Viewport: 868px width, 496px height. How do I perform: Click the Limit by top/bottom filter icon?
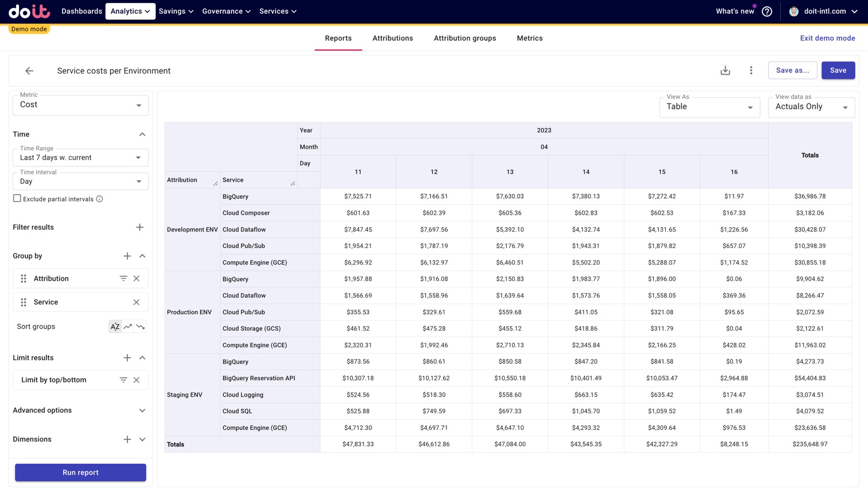(123, 380)
